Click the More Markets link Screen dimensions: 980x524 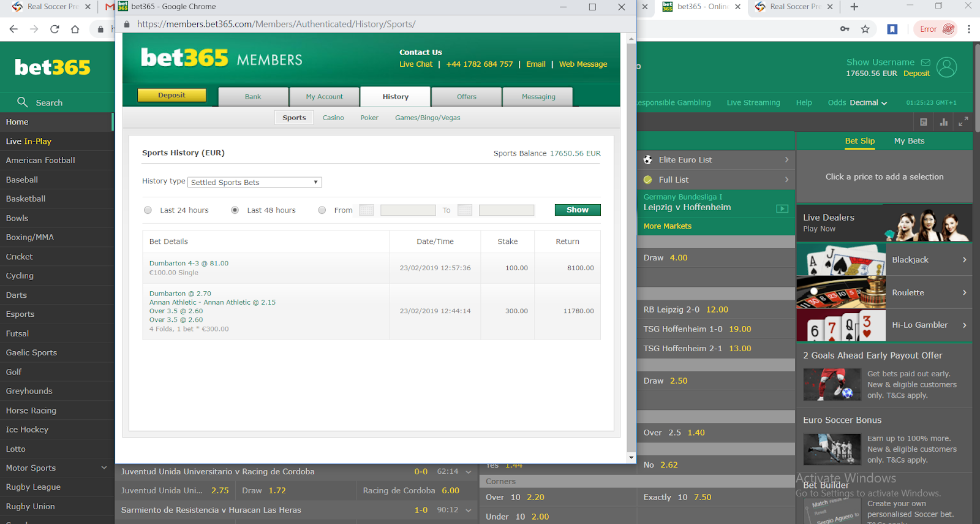tap(668, 226)
